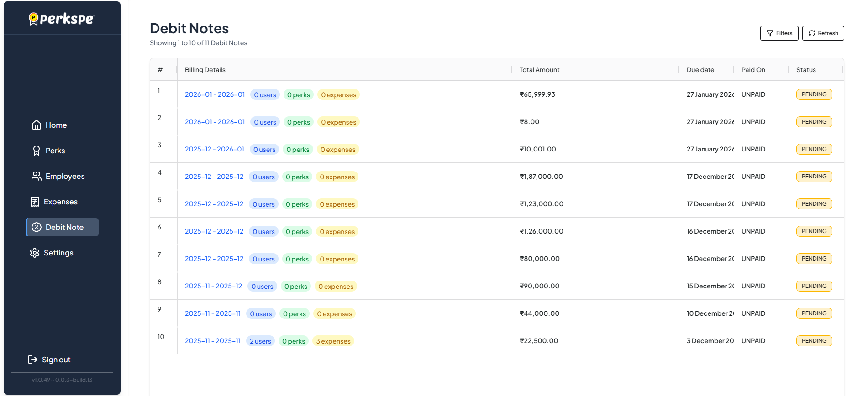
Task: Open the ₹65,999.93 debit note period link
Action: point(215,94)
